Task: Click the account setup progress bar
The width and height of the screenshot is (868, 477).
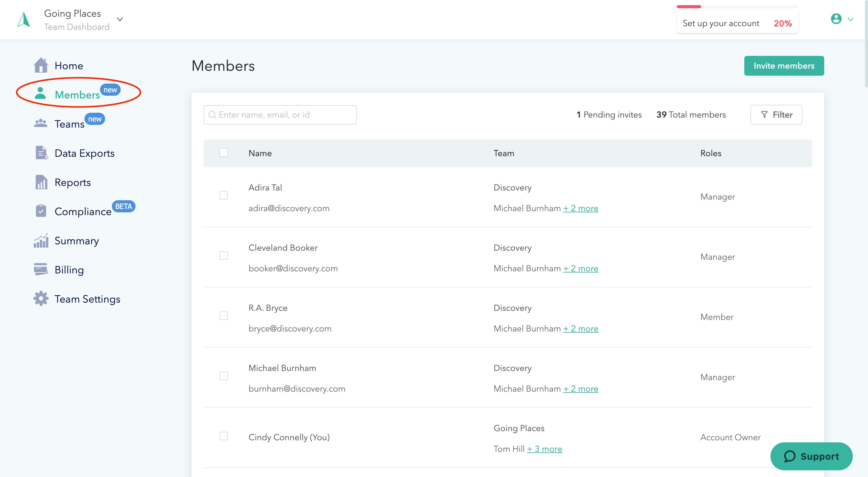Action: tap(737, 7)
